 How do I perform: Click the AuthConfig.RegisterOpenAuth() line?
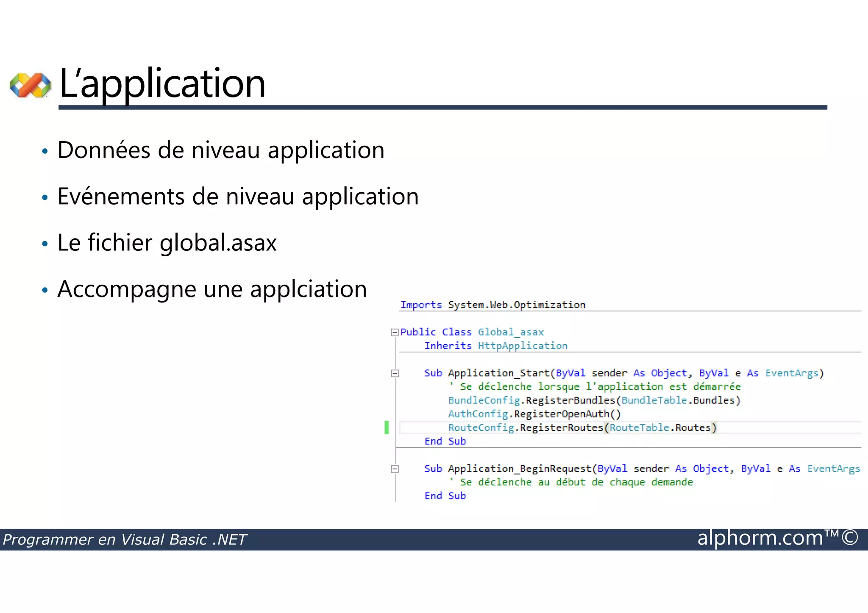click(x=534, y=414)
